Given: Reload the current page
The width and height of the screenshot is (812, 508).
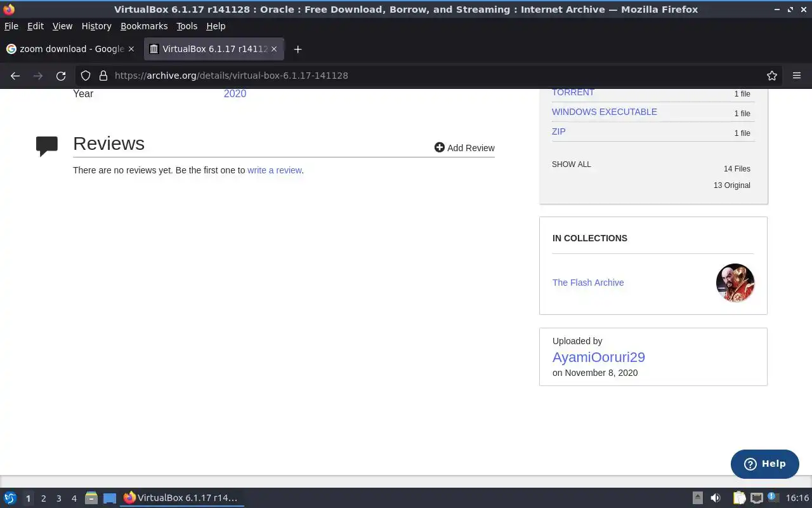Looking at the screenshot, I should pyautogui.click(x=61, y=76).
